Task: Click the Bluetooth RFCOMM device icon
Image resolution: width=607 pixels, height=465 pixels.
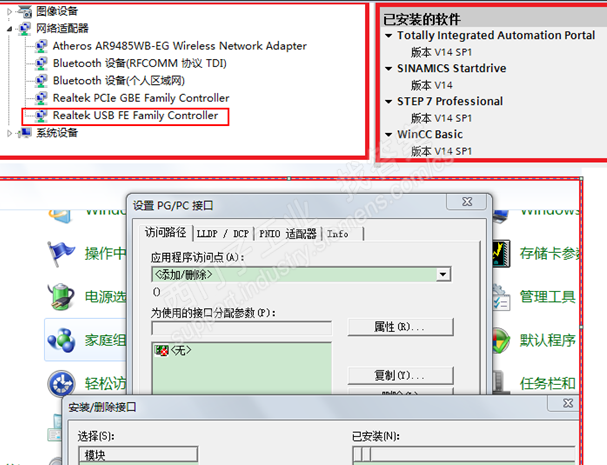Action: click(x=41, y=63)
